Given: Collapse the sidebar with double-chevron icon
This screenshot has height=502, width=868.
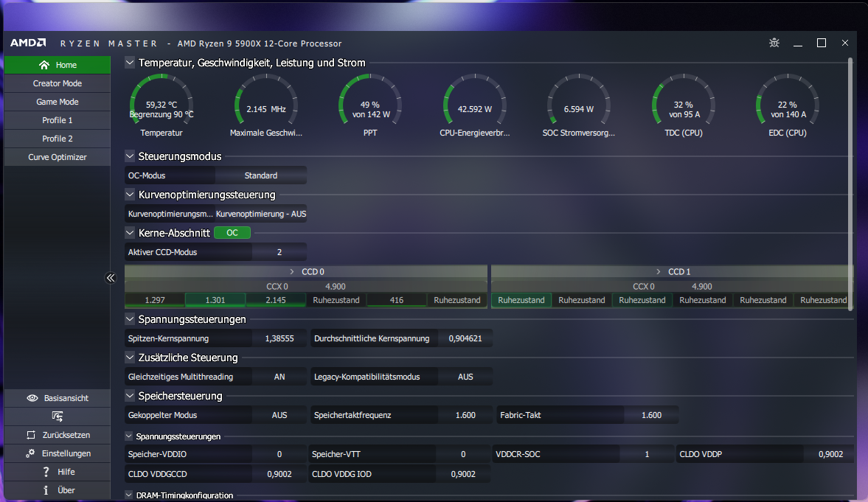Looking at the screenshot, I should pos(111,278).
